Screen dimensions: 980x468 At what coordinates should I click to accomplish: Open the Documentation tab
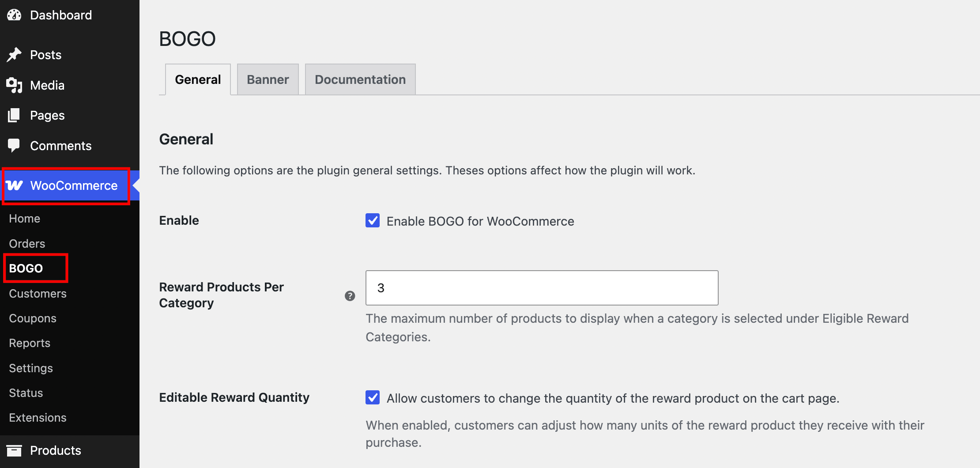360,79
